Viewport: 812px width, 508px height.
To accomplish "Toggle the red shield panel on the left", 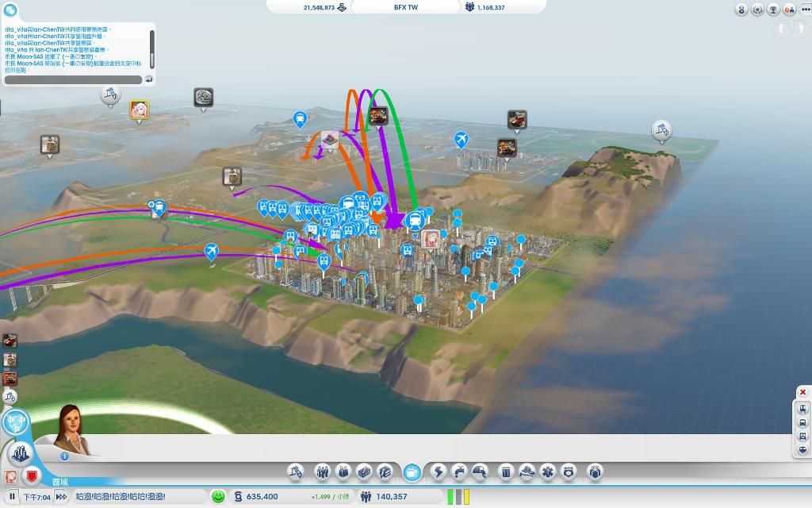I will [33, 476].
